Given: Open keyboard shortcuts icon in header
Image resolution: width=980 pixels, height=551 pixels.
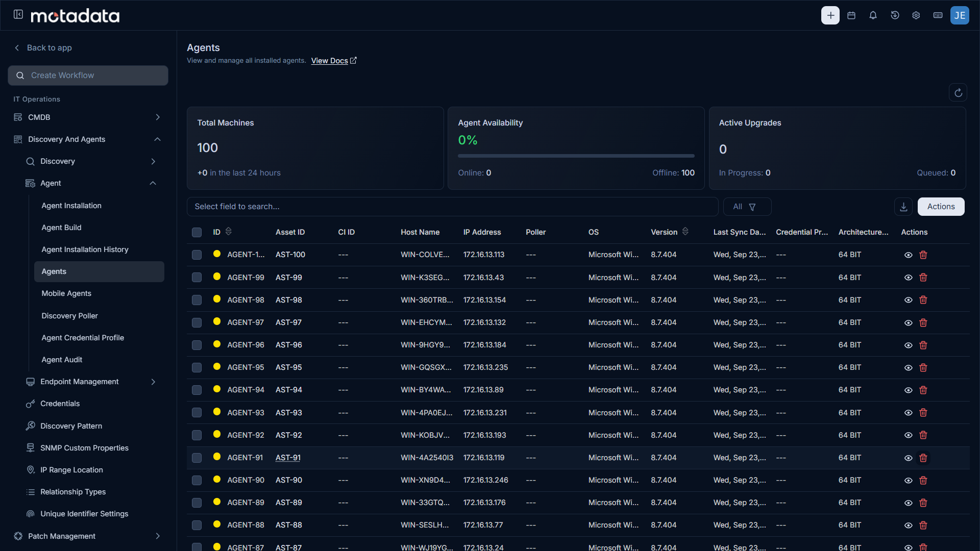Looking at the screenshot, I should tap(938, 15).
